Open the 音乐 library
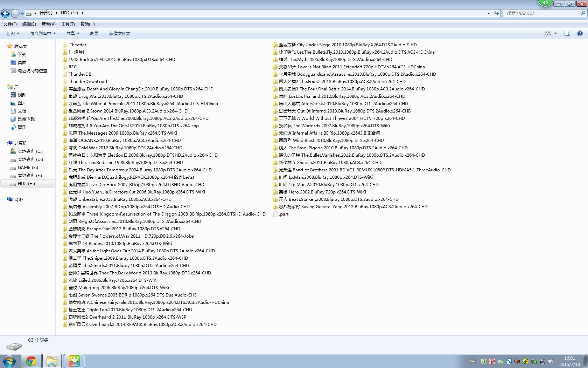588x368 pixels. (x=22, y=127)
